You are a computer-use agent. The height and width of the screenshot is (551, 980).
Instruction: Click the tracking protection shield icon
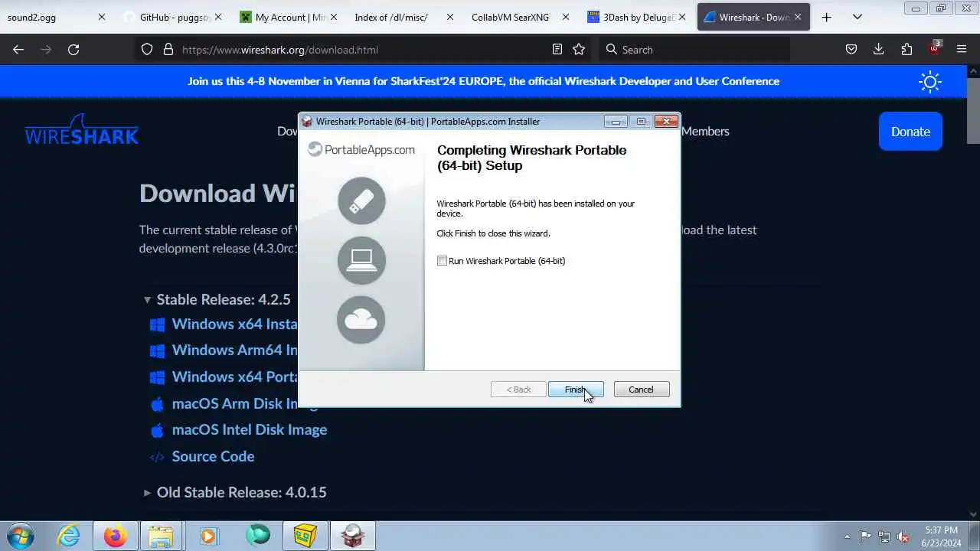[x=147, y=50]
